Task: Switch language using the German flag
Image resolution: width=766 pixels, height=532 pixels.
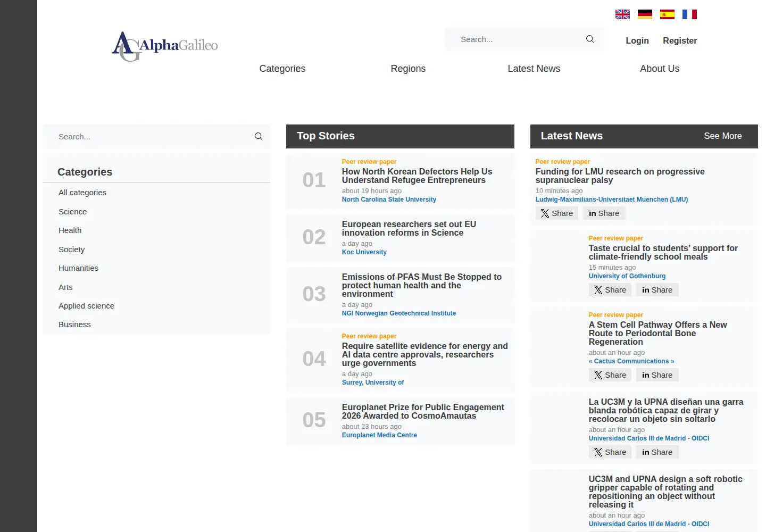Action: tap(645, 14)
